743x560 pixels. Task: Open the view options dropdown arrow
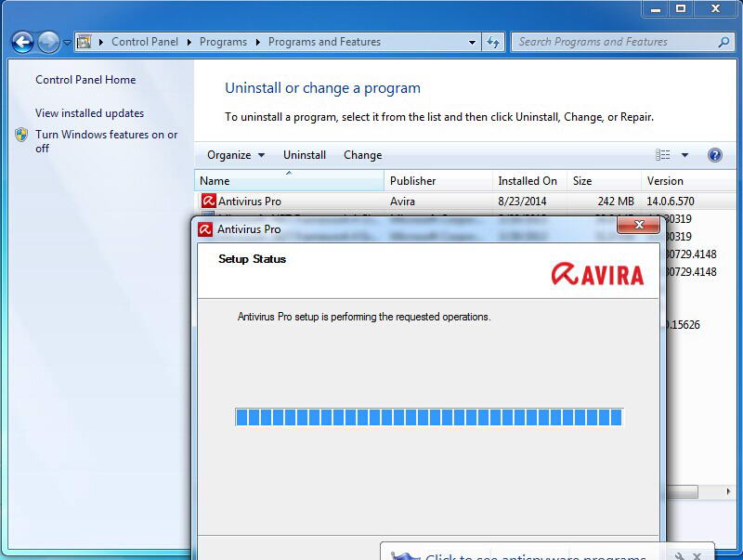tap(684, 155)
